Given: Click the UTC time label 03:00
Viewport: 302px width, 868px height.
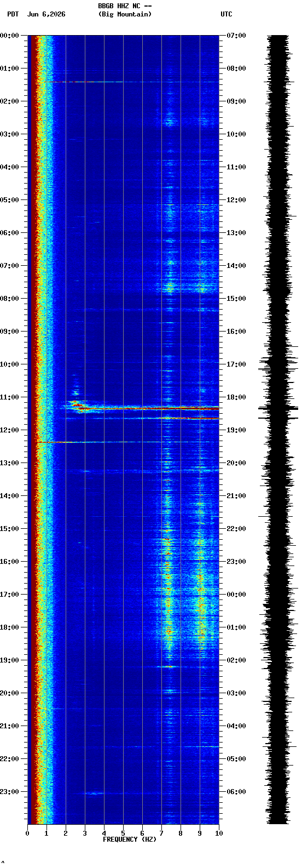Looking at the screenshot, I should (236, 693).
